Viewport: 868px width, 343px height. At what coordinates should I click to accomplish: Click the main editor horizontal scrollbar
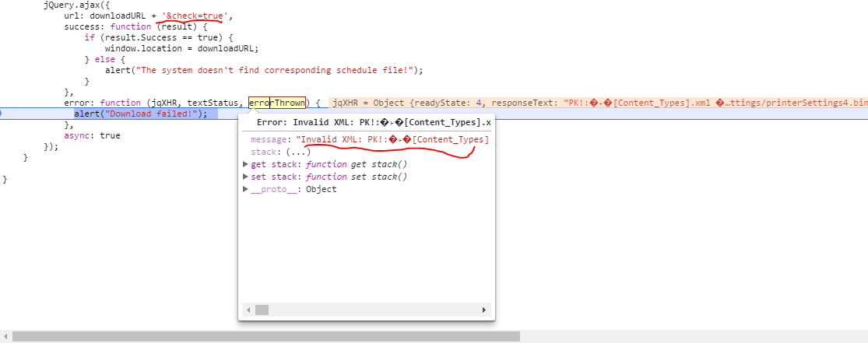(x=265, y=336)
